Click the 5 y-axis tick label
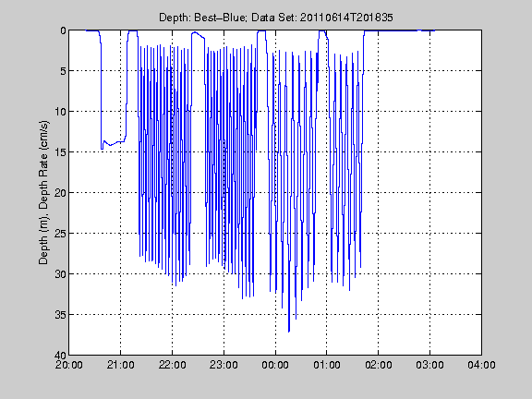This screenshot has width=532, height=399. (63, 71)
